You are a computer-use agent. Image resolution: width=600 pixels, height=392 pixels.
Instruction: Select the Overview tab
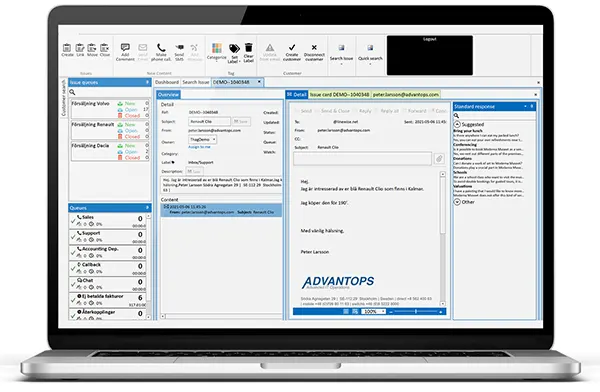168,95
